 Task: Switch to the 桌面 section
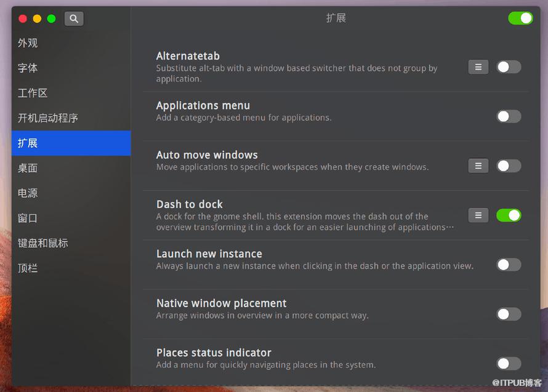pyautogui.click(x=71, y=169)
